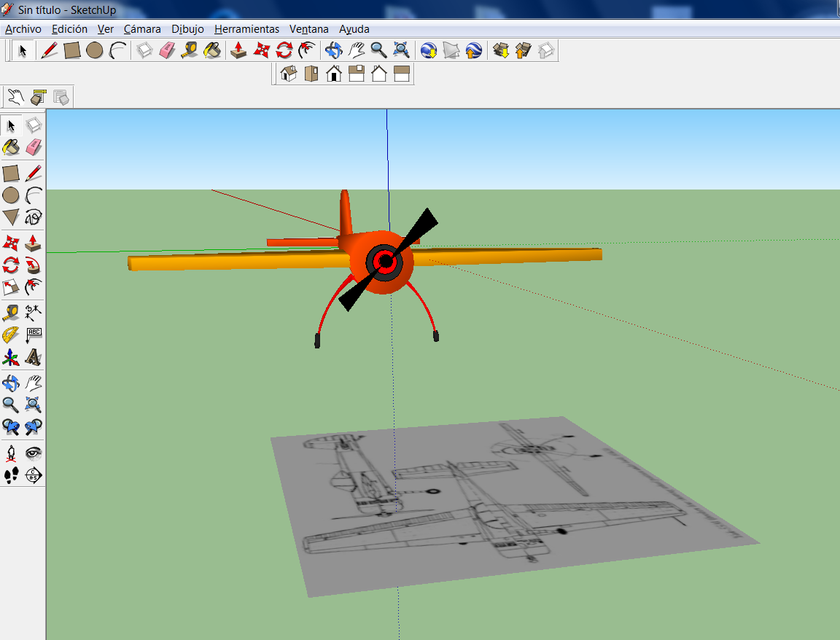The image size is (840, 640).
Task: Select the Scale tool
Action: tap(11, 287)
